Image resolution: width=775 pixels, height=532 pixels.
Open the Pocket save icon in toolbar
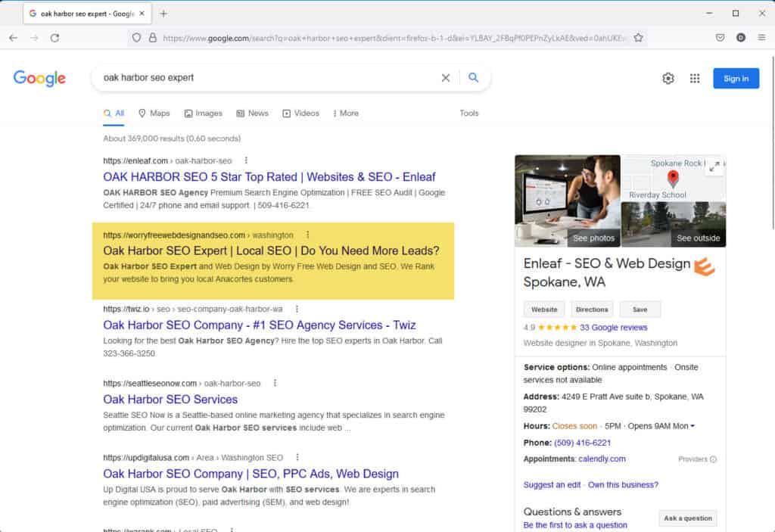(x=721, y=38)
